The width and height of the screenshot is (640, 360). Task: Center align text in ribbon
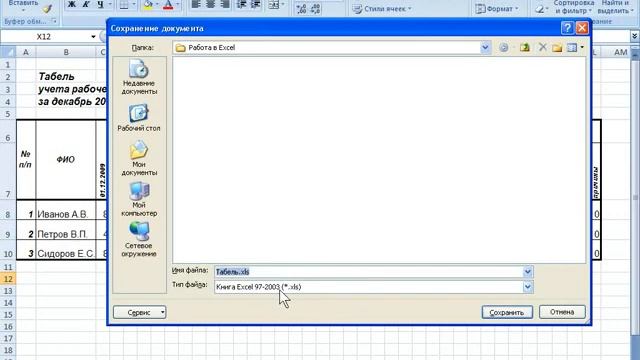(x=211, y=4)
